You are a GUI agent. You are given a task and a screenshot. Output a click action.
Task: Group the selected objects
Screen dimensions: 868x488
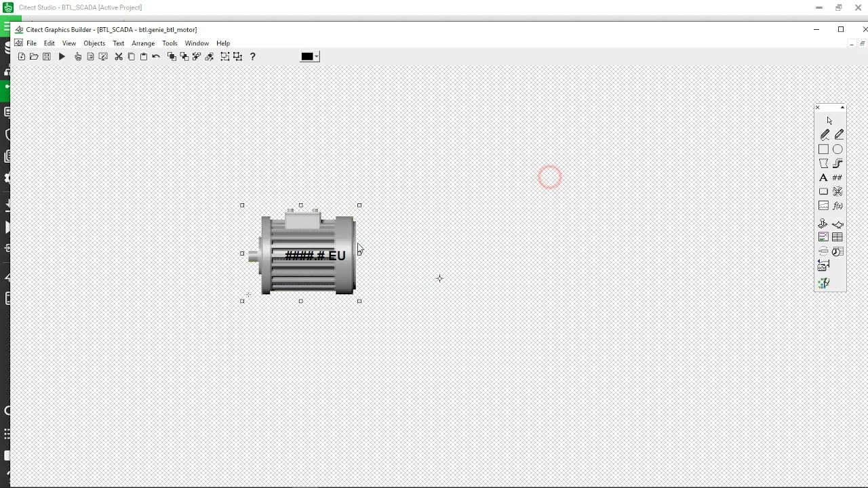click(x=197, y=57)
